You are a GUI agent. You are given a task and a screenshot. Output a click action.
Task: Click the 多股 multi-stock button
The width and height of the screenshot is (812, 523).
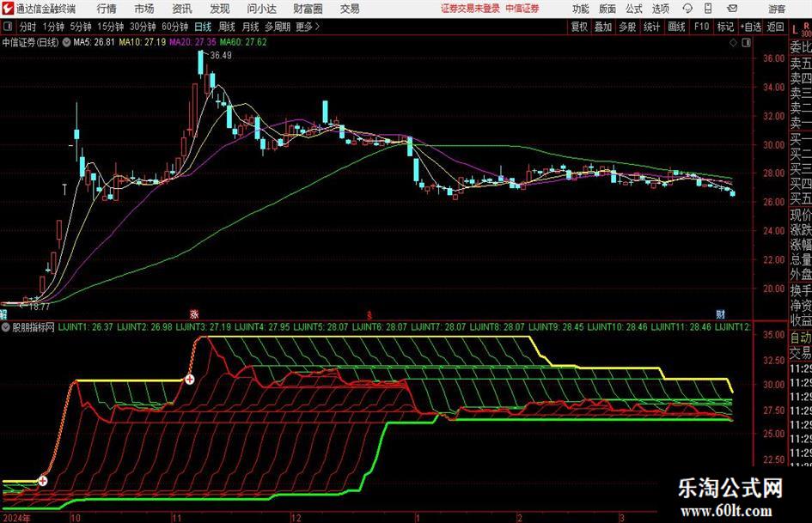[627, 27]
